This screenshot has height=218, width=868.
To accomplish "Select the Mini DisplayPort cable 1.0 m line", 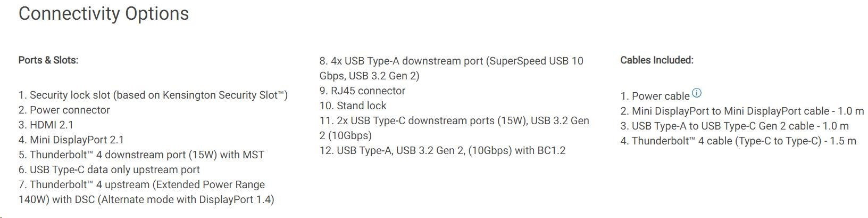I will (x=742, y=111).
